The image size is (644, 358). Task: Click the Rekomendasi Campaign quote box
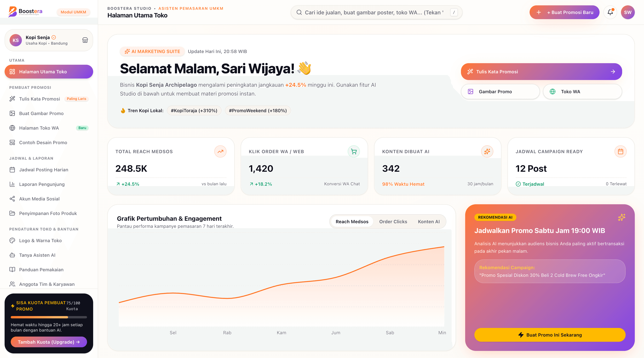[550, 271]
